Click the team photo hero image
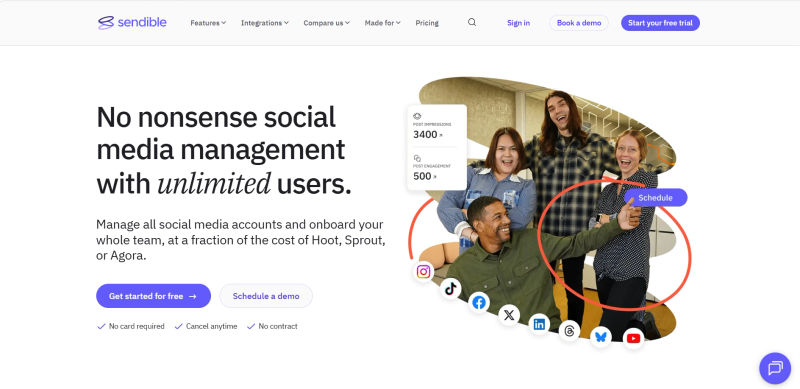This screenshot has height=389, width=800. point(548,209)
